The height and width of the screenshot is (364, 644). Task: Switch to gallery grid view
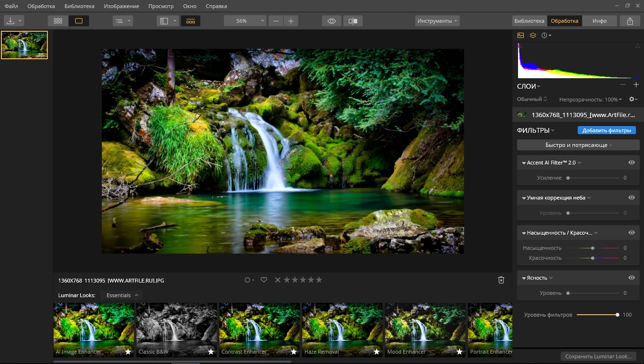[x=58, y=21]
